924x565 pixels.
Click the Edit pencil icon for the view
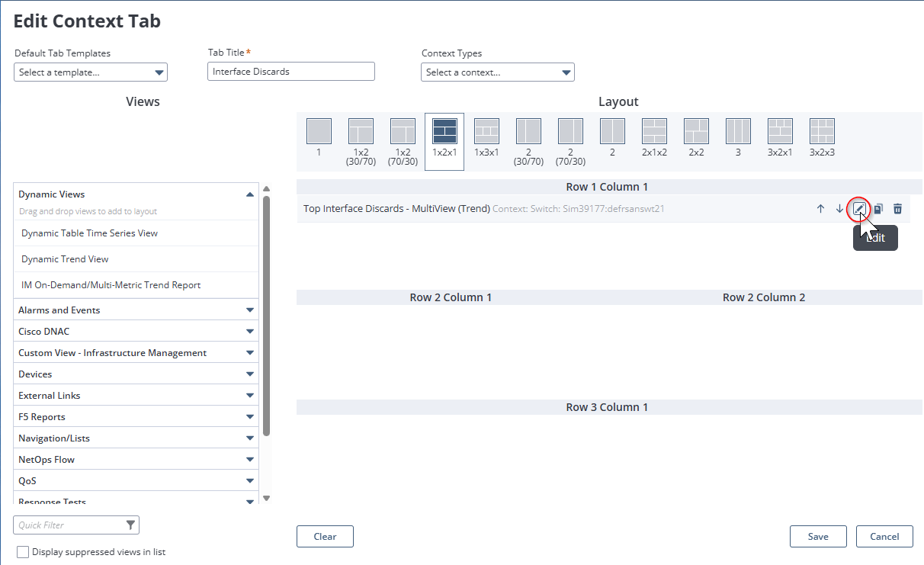[858, 208]
